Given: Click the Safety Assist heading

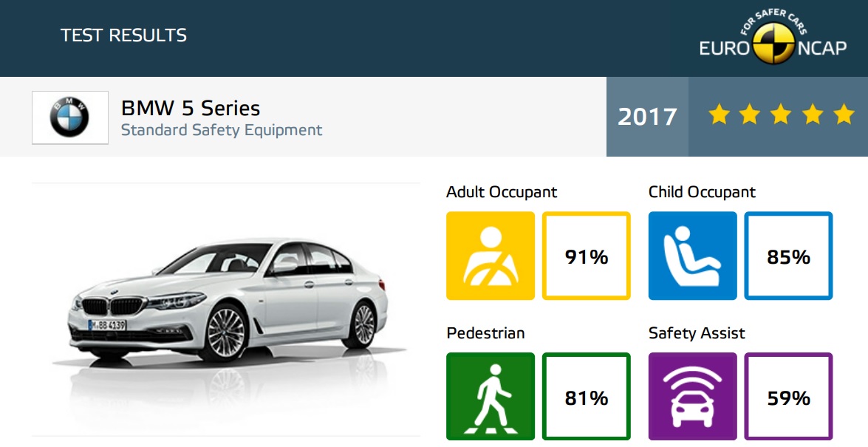Looking at the screenshot, I should [697, 333].
